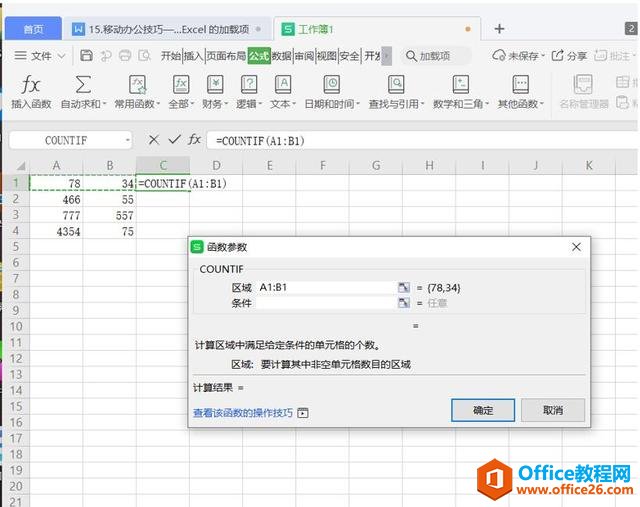The height and width of the screenshot is (507, 640).
Task: Click the select-all corner triangle
Action: pos(21,166)
